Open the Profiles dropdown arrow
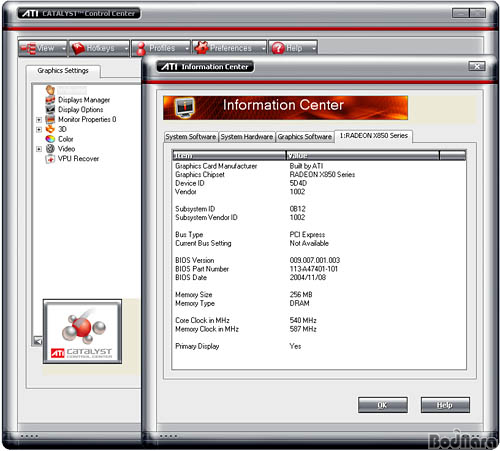This screenshot has height=451, width=500. tap(187, 49)
